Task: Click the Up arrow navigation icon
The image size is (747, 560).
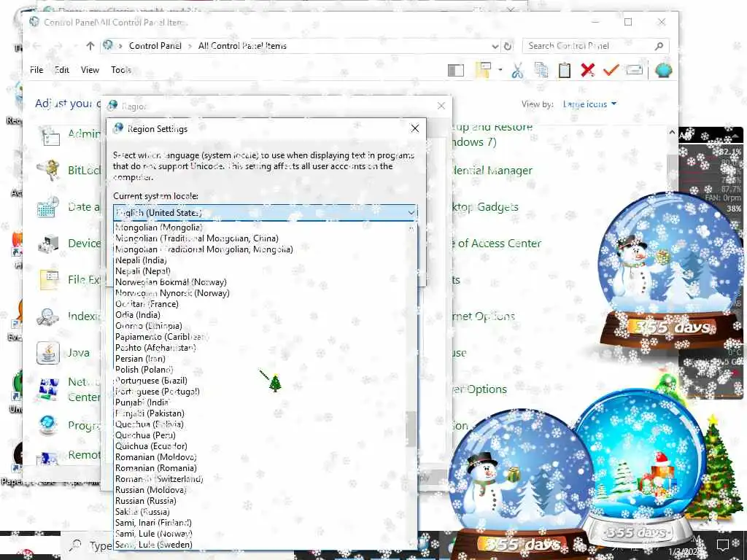Action: pyautogui.click(x=90, y=46)
